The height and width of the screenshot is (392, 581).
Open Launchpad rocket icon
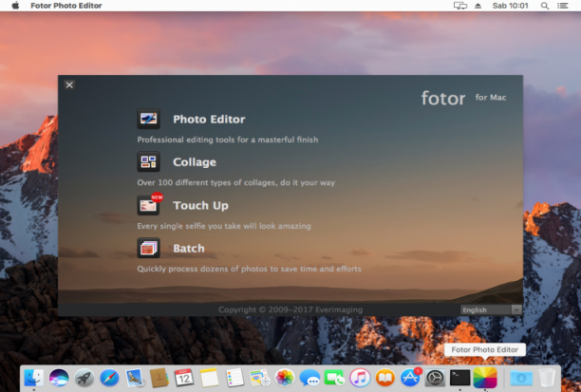pyautogui.click(x=84, y=378)
